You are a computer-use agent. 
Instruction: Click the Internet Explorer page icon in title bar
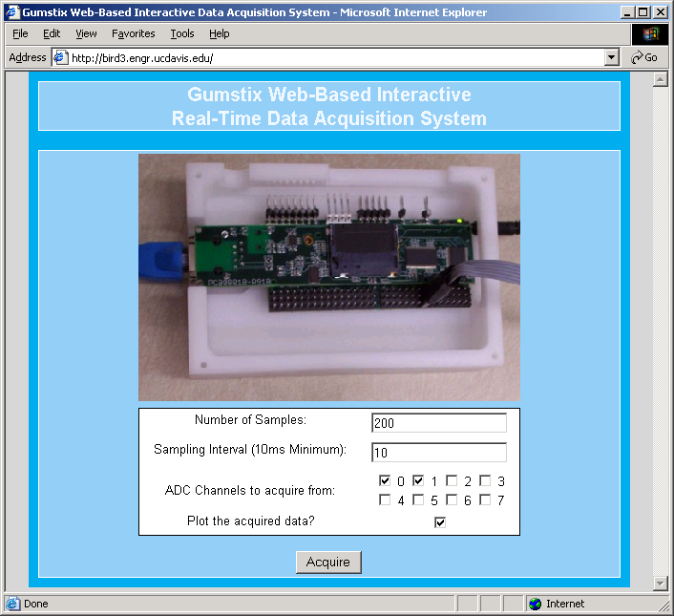13,12
